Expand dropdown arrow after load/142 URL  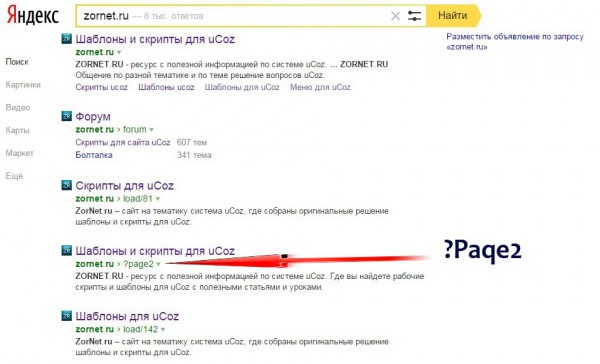pyautogui.click(x=163, y=330)
